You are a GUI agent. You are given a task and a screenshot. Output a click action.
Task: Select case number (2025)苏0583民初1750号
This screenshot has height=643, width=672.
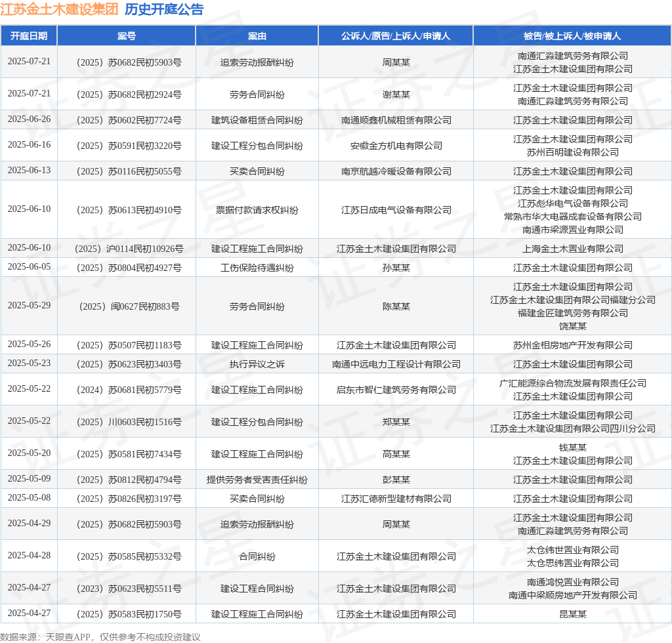click(x=129, y=615)
